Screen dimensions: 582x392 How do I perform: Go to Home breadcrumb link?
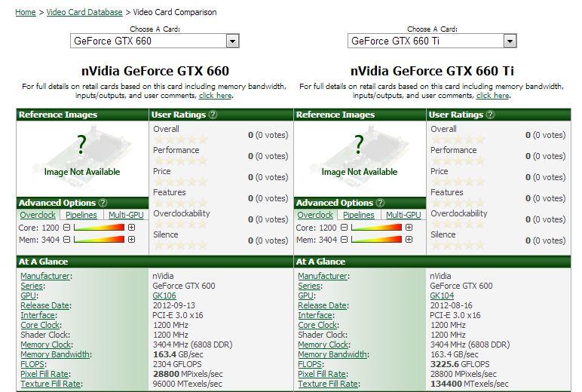point(26,12)
